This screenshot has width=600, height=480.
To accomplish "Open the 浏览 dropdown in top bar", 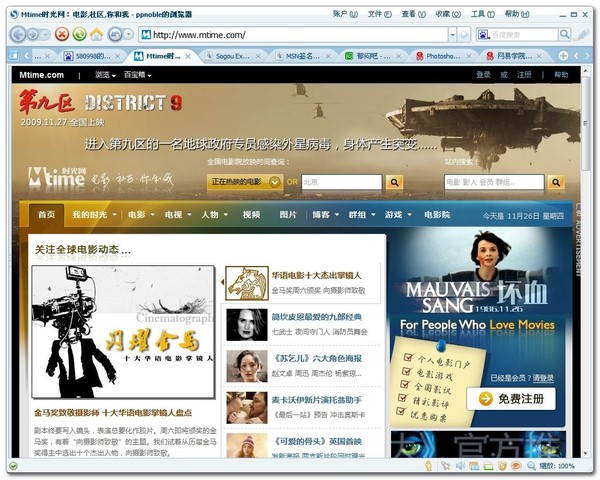I will click(105, 75).
